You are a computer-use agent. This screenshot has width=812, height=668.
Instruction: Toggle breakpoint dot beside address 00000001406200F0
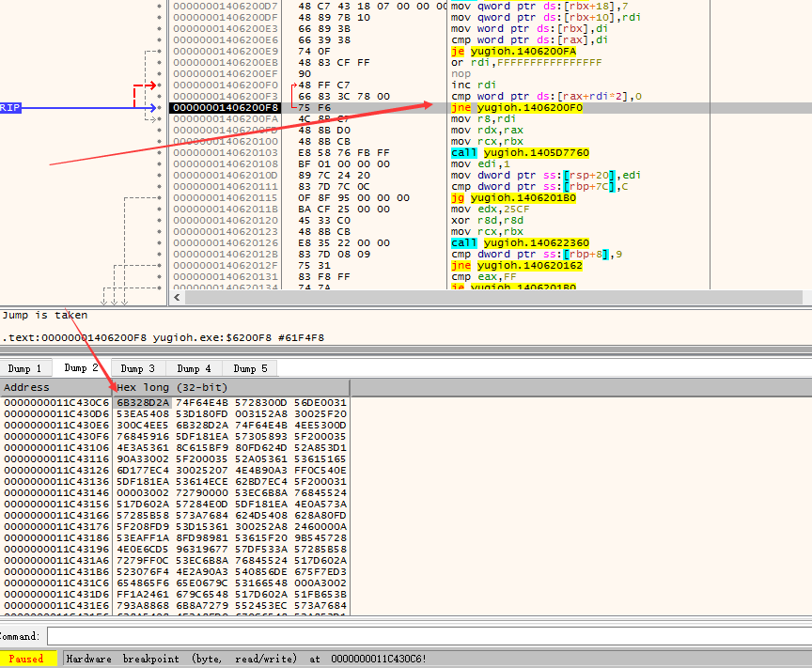point(159,85)
